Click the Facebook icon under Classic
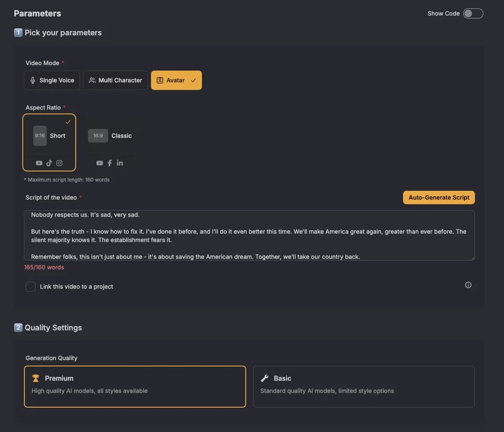This screenshot has height=432, width=504. point(110,163)
